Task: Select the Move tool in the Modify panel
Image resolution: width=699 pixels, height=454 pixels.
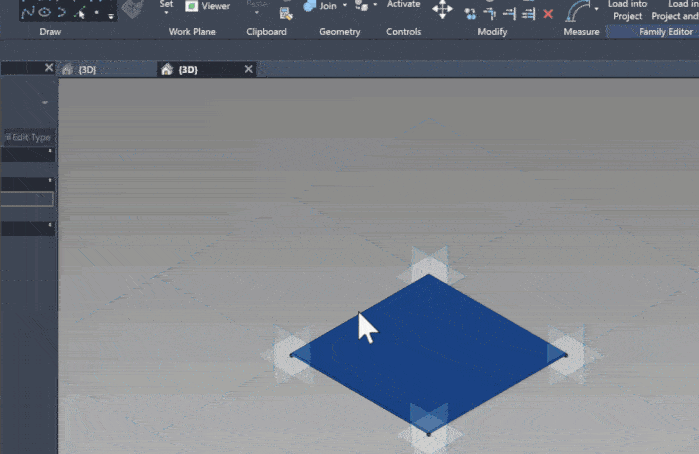Action: click(442, 9)
